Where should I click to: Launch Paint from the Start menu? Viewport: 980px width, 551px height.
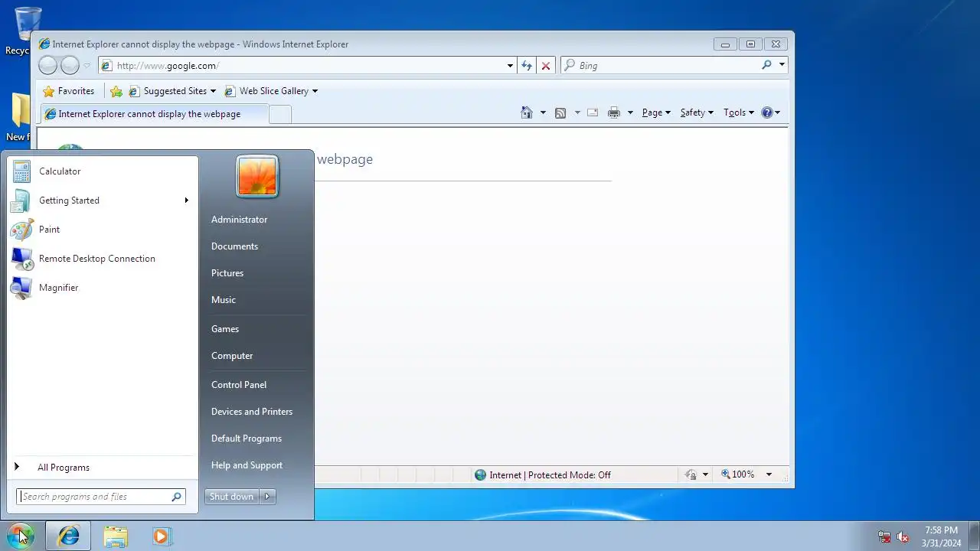pyautogui.click(x=102, y=230)
